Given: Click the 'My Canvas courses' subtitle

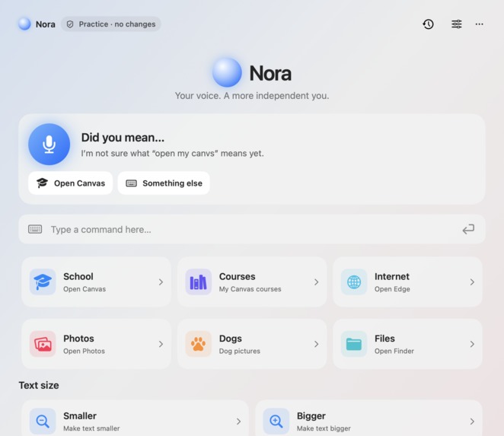Looking at the screenshot, I should click(x=250, y=289).
